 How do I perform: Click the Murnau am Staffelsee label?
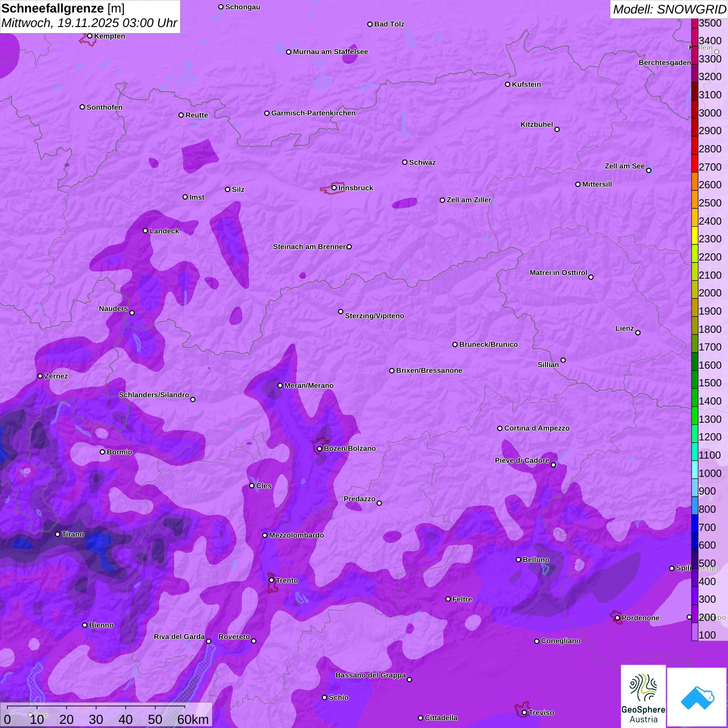330,51
